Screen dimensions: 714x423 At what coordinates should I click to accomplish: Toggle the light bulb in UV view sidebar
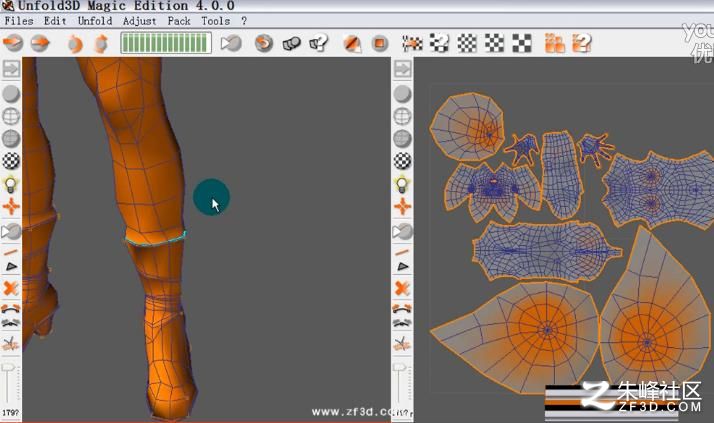click(403, 184)
